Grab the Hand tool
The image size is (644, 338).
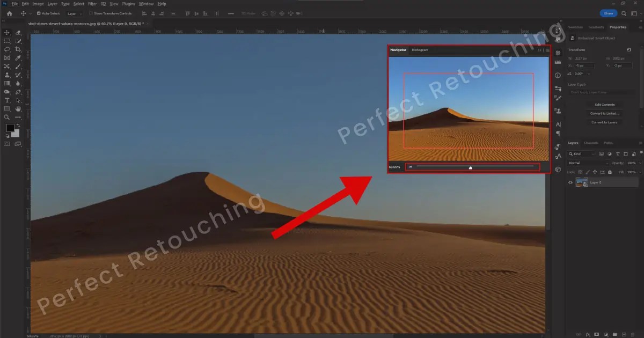tap(18, 109)
